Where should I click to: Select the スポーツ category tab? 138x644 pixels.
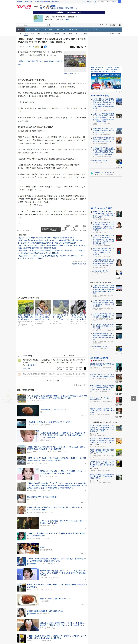point(56,33)
